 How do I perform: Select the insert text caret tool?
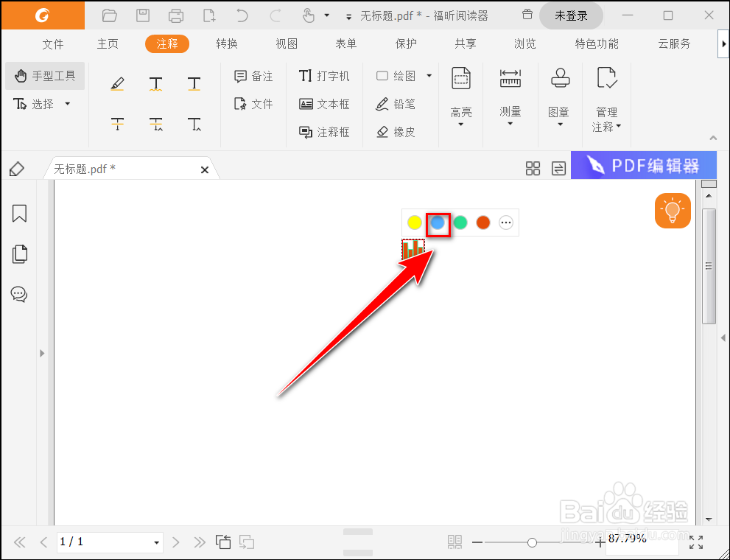coord(194,124)
